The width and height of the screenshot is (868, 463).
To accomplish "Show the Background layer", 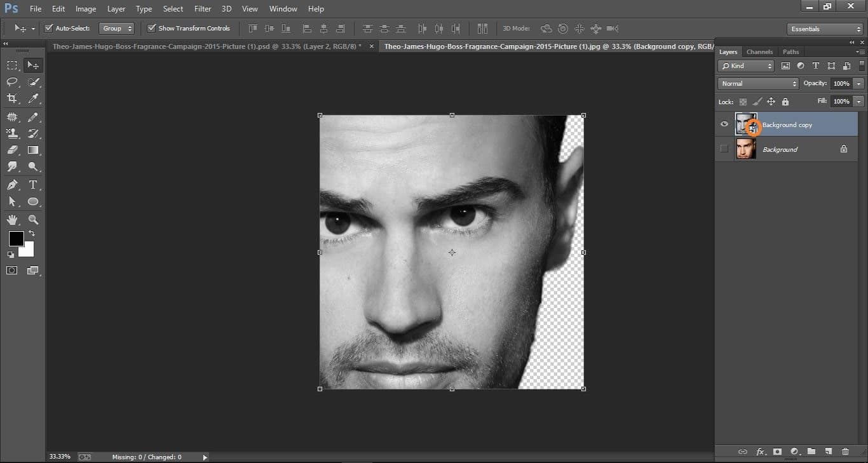I will (724, 149).
